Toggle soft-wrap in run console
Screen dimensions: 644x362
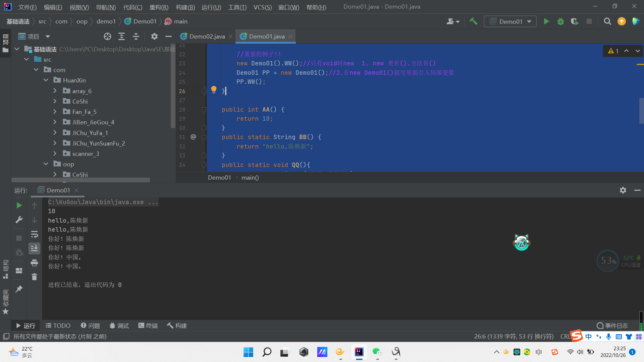pyautogui.click(x=34, y=234)
